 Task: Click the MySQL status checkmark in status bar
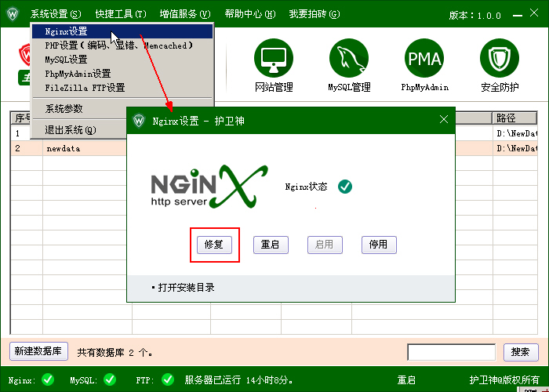[110, 379]
